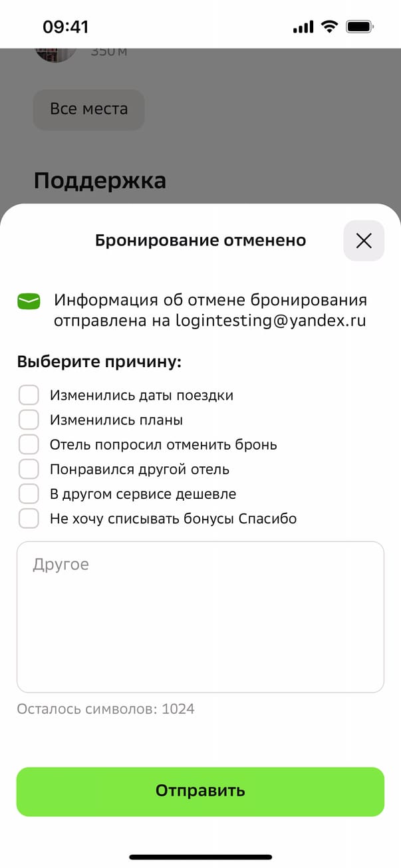Tap the cellular signal bars icon
Screen dimensions: 401x868
303,27
